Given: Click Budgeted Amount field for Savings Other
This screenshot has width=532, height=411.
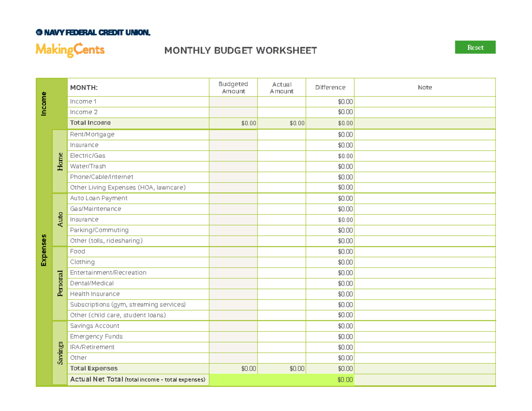Looking at the screenshot, I should pos(233,358).
